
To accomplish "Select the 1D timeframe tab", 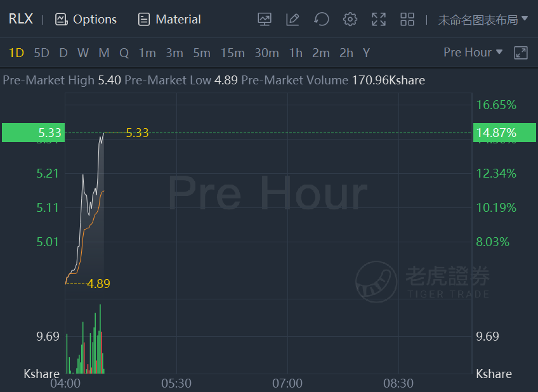I will coord(16,53).
